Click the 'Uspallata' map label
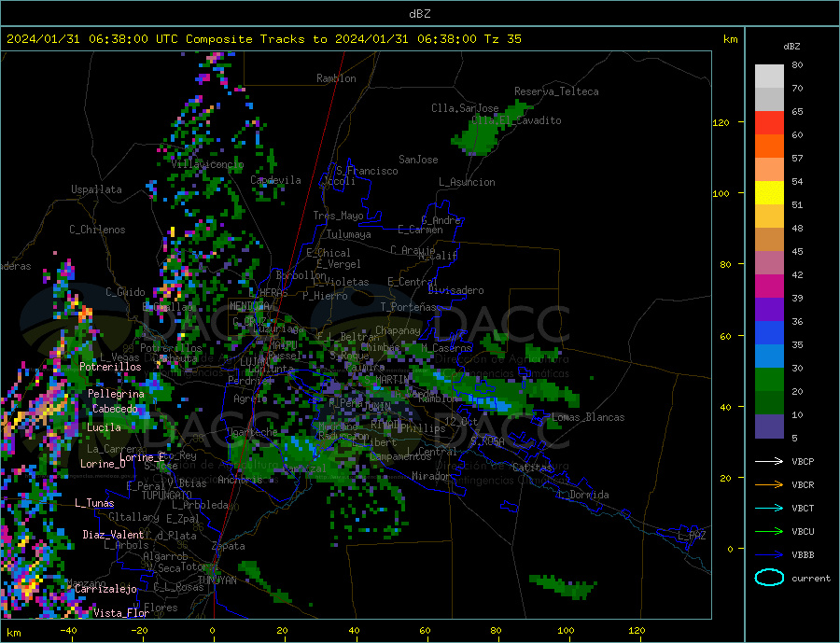840x643 pixels. pyautogui.click(x=96, y=189)
